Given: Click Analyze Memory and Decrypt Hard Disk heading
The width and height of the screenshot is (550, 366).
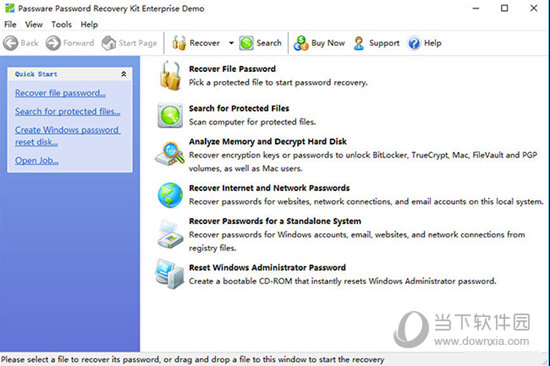Looking at the screenshot, I should (268, 141).
